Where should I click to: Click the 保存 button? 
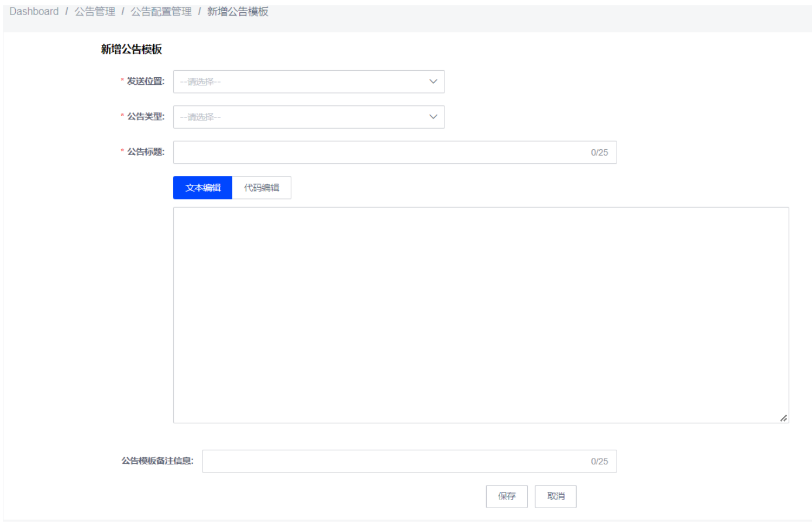pos(507,496)
